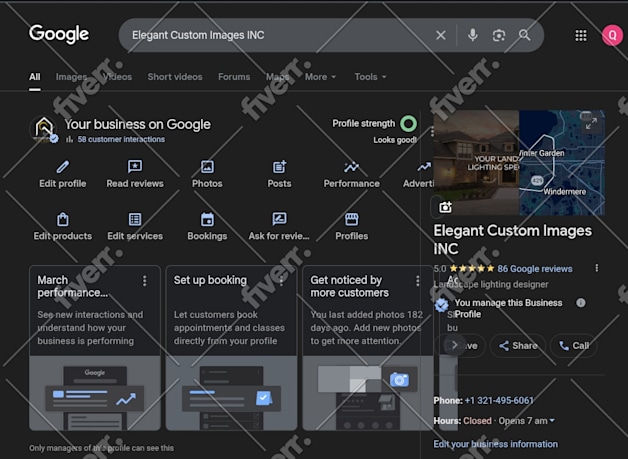Click the Share button
The height and width of the screenshot is (459, 628).
pos(518,346)
